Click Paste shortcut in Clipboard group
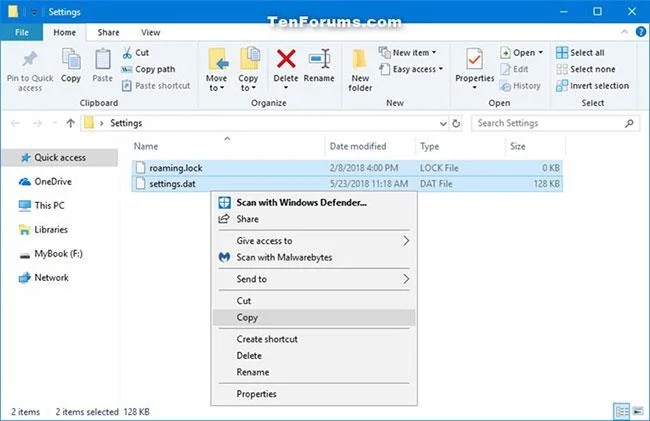Viewport: 650px width, 421px height. (156, 86)
